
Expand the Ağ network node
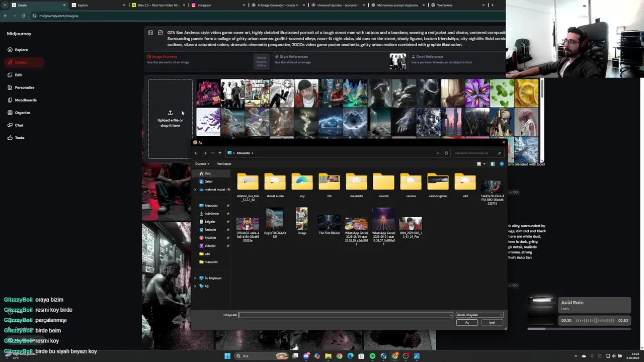[195, 286]
